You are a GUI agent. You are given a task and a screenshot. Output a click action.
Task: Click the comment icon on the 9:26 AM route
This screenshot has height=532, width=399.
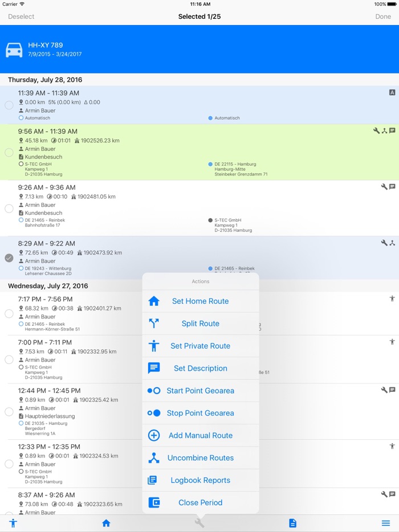coord(392,186)
